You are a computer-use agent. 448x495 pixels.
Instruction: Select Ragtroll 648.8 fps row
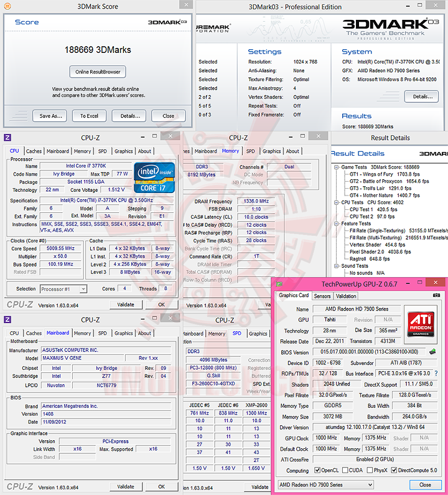(370, 259)
